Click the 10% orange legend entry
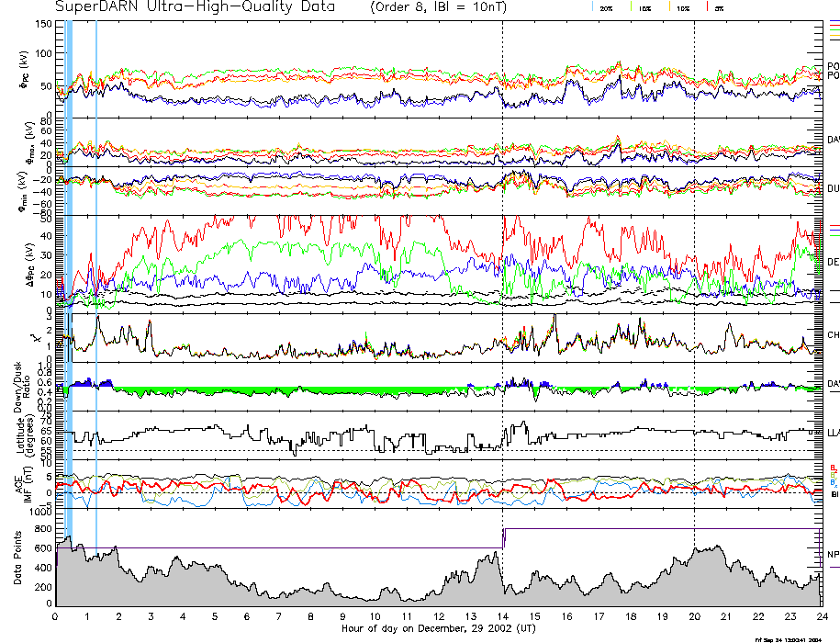840x643 pixels. pos(681,7)
